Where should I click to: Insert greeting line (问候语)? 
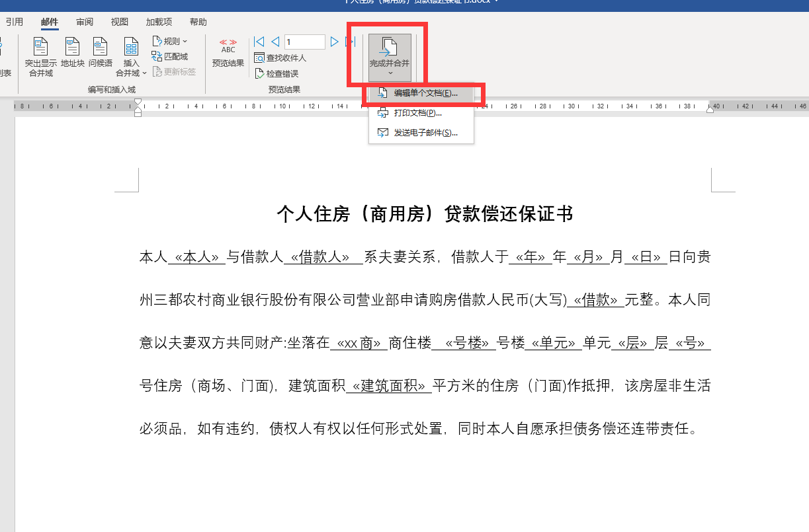click(101, 53)
